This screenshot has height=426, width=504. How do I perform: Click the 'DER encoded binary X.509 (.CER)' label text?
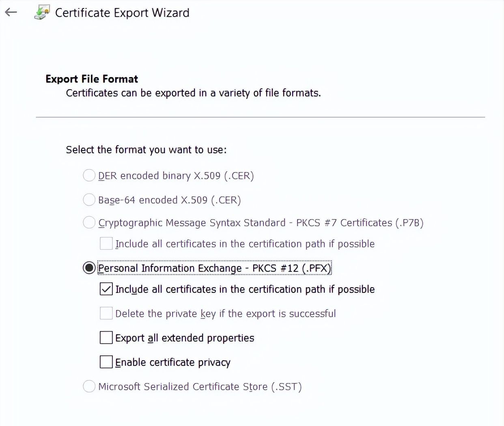coord(176,176)
